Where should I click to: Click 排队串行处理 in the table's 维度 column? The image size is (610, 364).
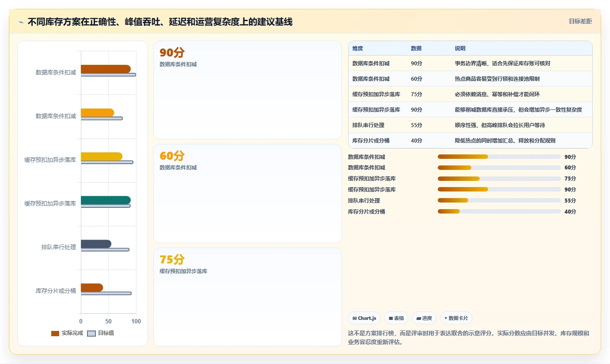tap(368, 125)
